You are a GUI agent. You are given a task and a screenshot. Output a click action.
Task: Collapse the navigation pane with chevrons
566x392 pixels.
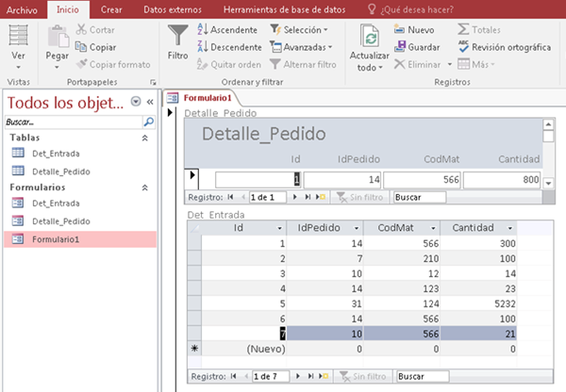tap(149, 102)
